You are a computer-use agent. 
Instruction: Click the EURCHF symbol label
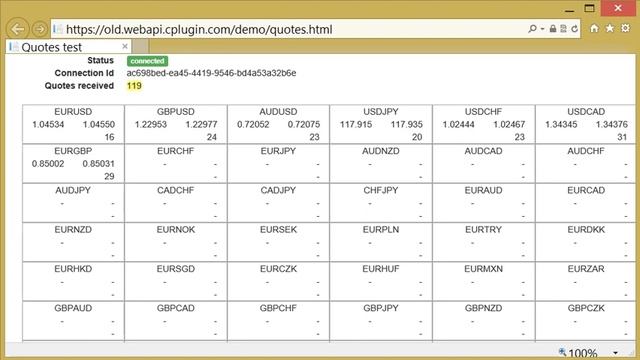tap(176, 151)
